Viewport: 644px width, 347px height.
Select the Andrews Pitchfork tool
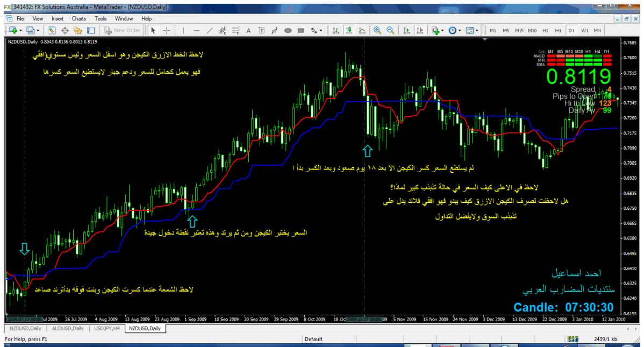coord(275,31)
